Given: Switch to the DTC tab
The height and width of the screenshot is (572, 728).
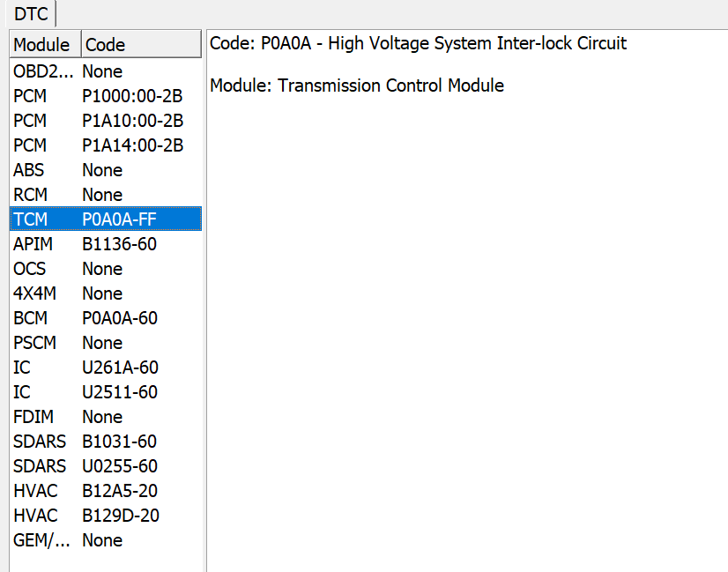Looking at the screenshot, I should click(30, 14).
